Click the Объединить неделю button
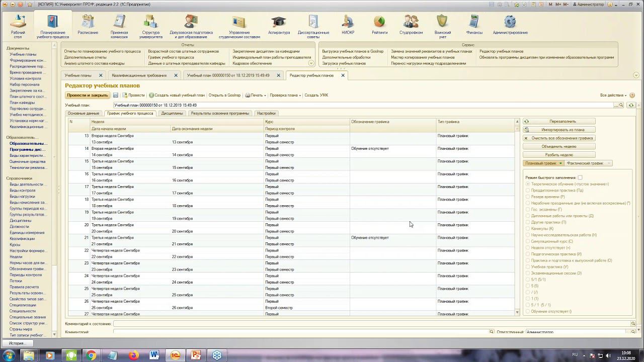Viewport: 644px width, 362px height. pos(559,146)
